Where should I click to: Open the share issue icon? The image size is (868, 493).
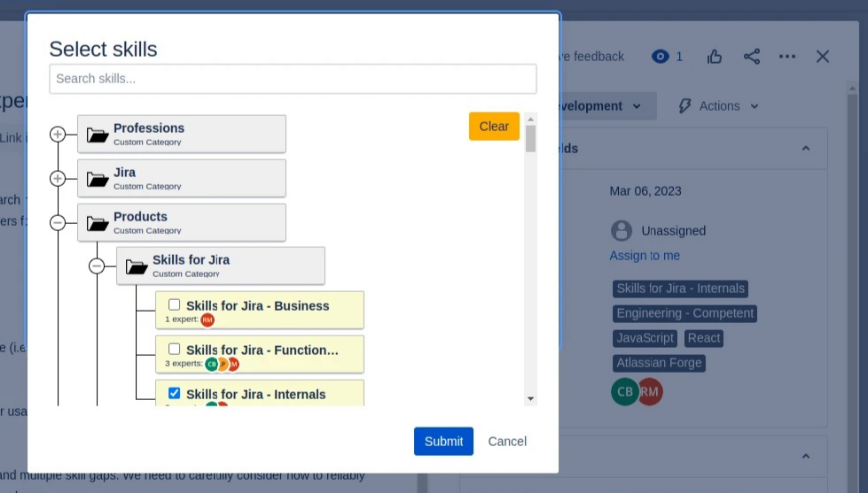751,57
